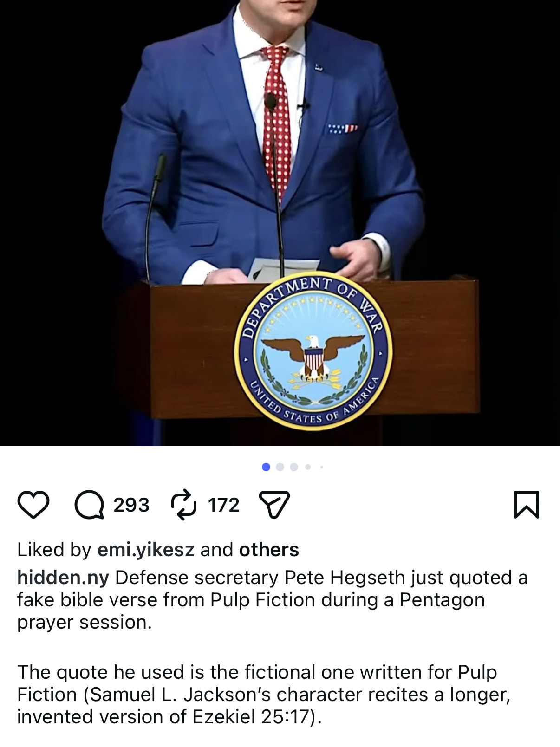Image resolution: width=560 pixels, height=747 pixels.
Task: Select second carousel dot indicator
Action: coord(280,467)
